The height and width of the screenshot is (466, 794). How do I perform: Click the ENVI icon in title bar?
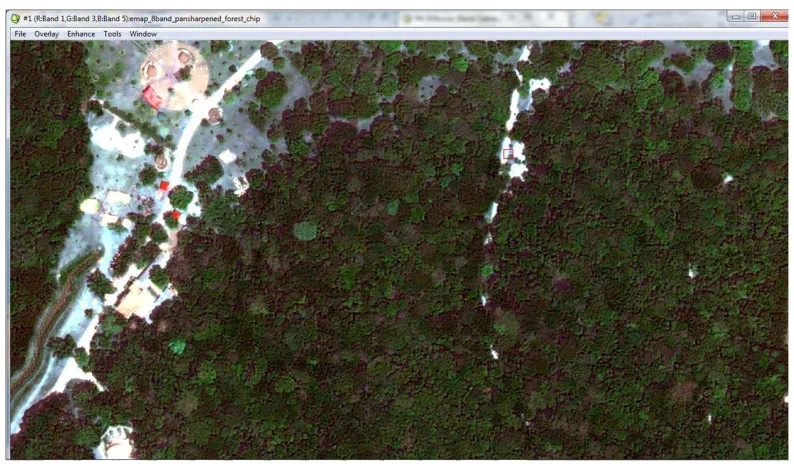pyautogui.click(x=16, y=19)
